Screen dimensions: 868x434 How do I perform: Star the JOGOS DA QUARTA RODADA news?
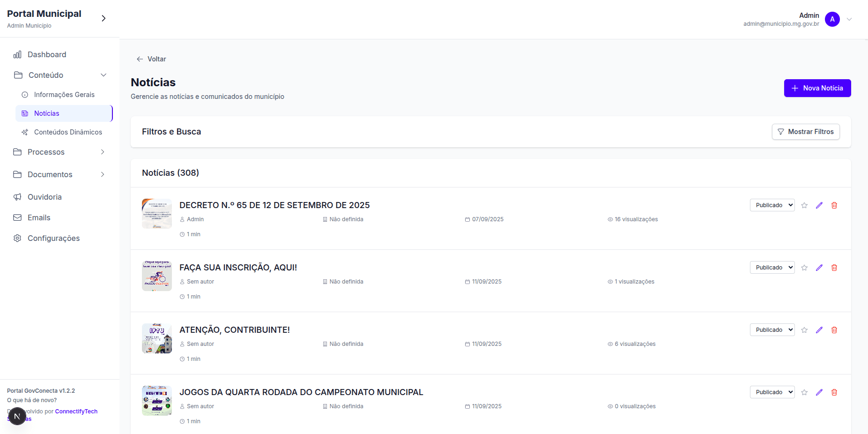[x=804, y=392]
